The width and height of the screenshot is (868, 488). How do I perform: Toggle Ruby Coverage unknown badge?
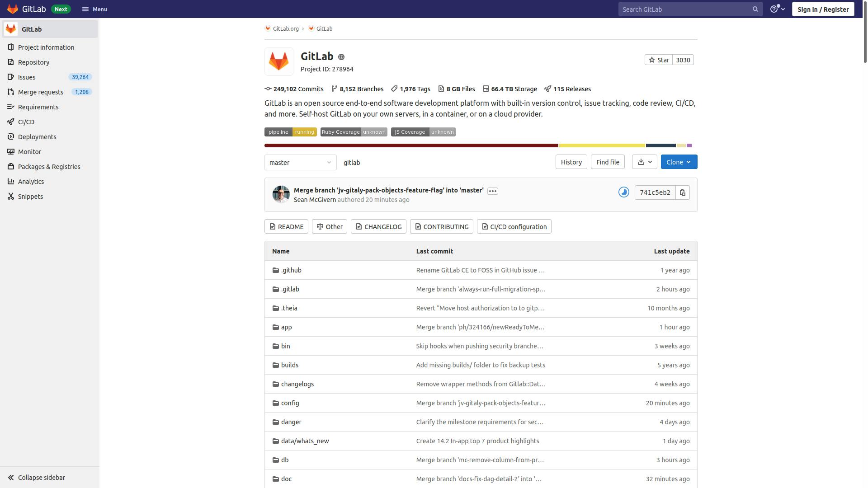[354, 131]
